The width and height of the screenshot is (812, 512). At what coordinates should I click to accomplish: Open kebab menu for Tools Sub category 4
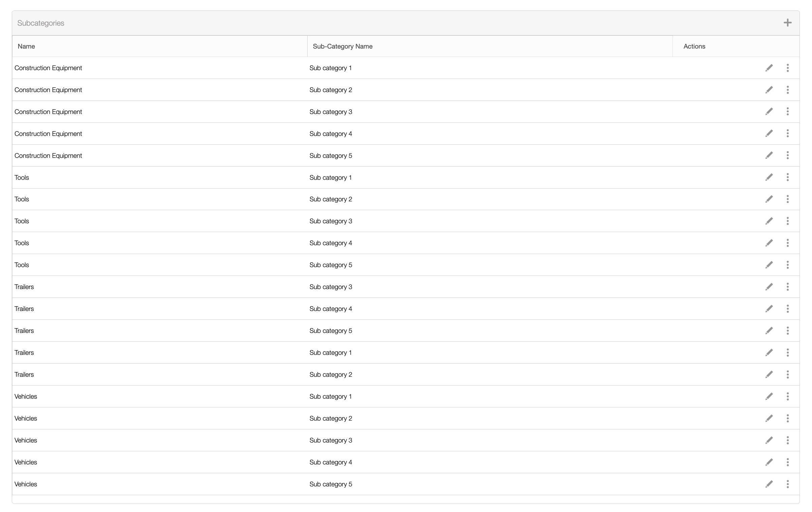pyautogui.click(x=788, y=243)
